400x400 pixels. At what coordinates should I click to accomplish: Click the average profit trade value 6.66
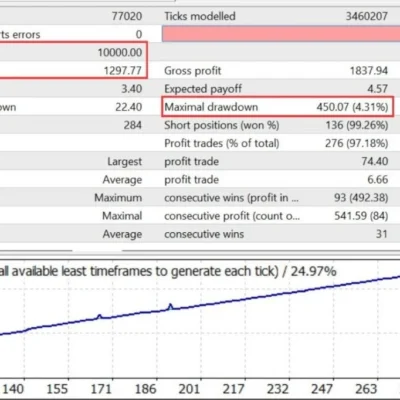point(378,180)
